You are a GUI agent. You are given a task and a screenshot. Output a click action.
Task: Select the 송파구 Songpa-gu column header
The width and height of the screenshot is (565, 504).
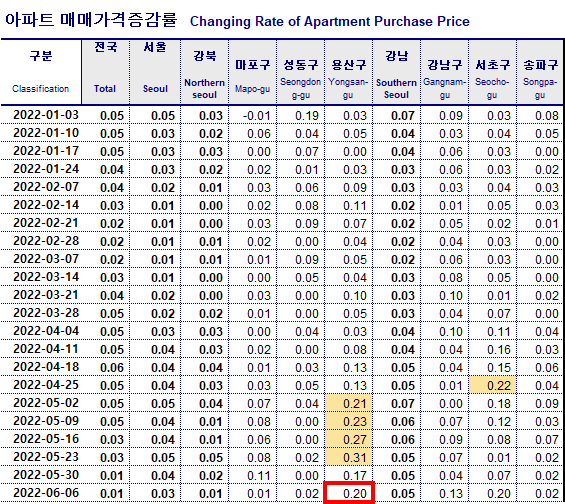[x=540, y=72]
